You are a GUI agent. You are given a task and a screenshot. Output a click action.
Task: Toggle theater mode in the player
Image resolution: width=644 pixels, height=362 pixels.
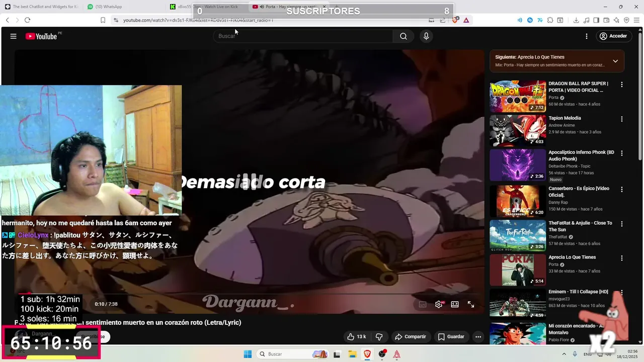pos(455,304)
